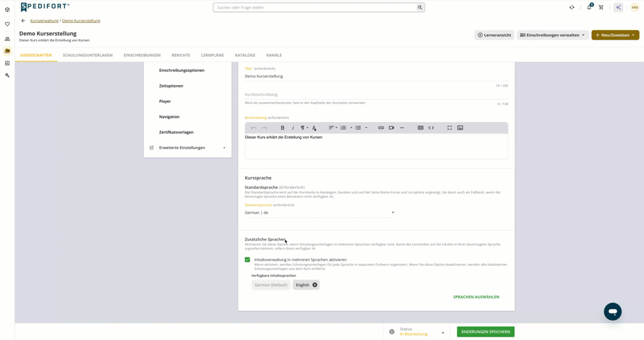Open the status In Bearbeitung dropdown
Viewport: 644px width, 340px height.
pyautogui.click(x=422, y=332)
